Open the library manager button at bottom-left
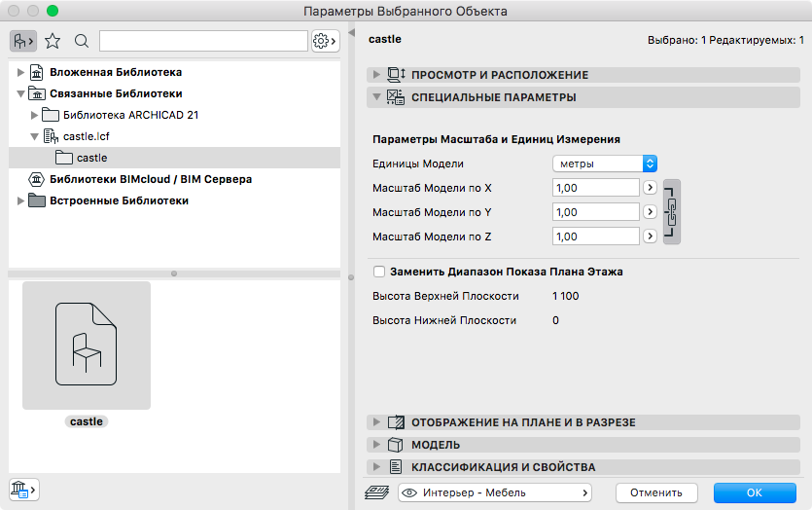Screen dimensions: 812x510 tap(23, 490)
